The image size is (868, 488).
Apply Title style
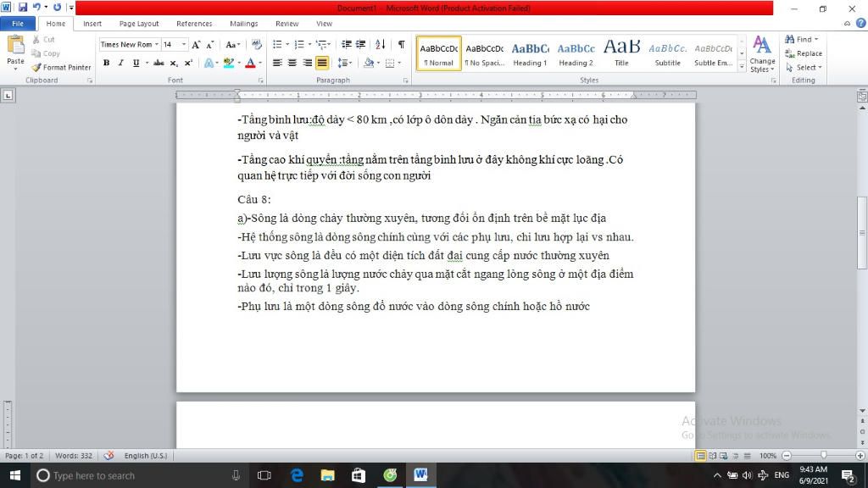(x=621, y=54)
